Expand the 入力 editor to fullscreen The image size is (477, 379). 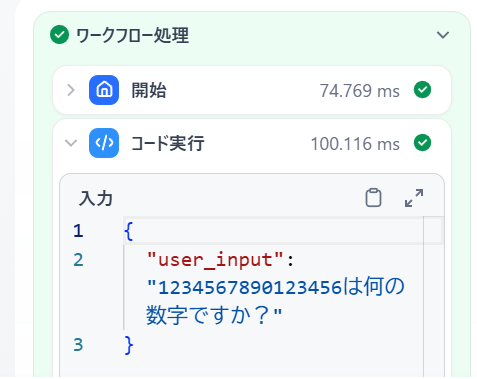point(414,198)
